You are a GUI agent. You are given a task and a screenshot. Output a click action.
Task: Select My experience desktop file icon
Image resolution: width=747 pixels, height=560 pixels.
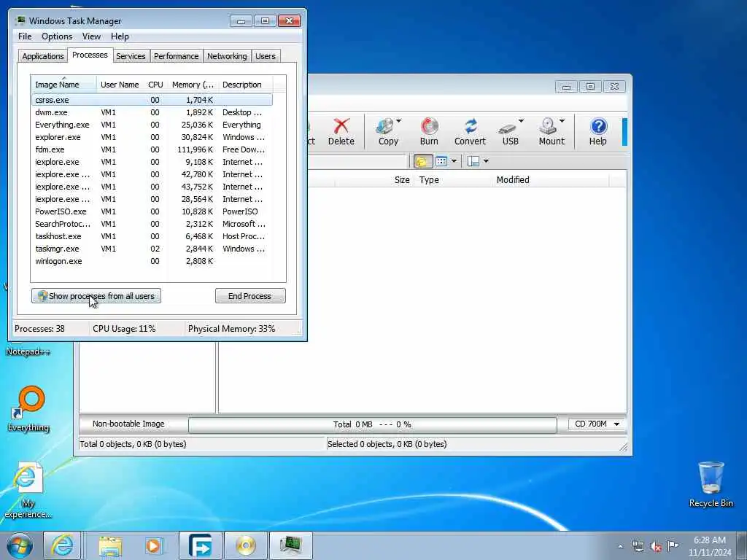(x=28, y=491)
